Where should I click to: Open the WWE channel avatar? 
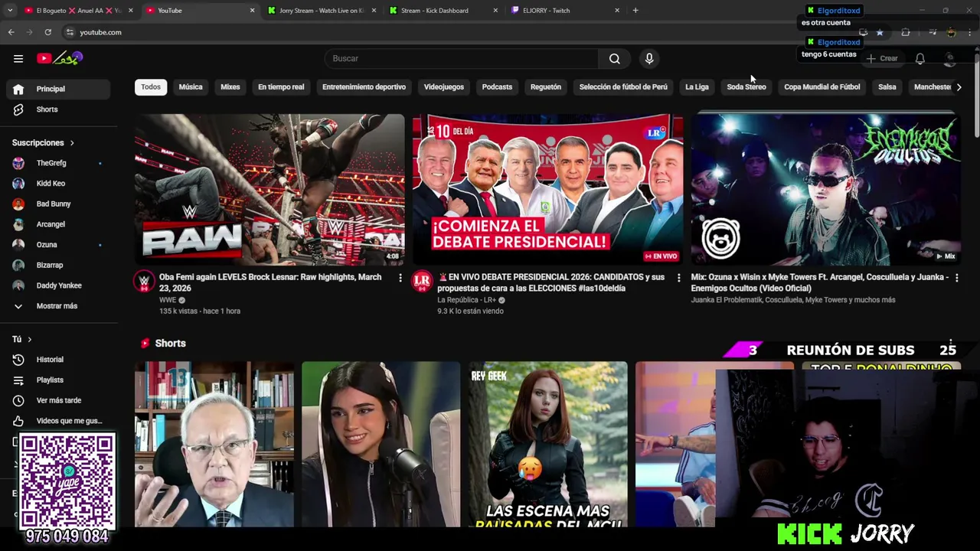(x=143, y=281)
